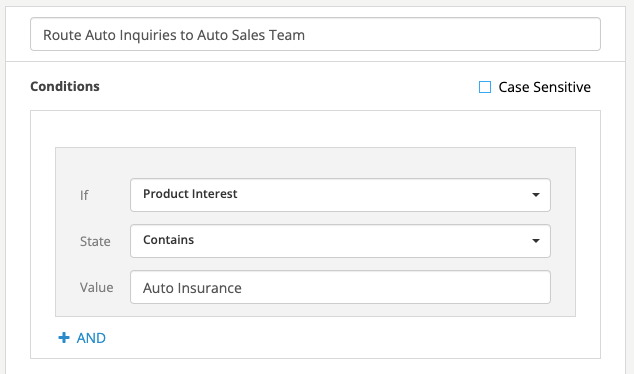Click the rule name field 'Route Auto Inquiries'
The width and height of the screenshot is (634, 374).
(315, 34)
